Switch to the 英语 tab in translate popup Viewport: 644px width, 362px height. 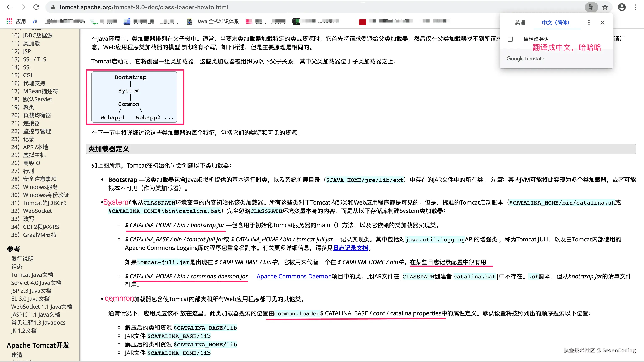(x=520, y=22)
